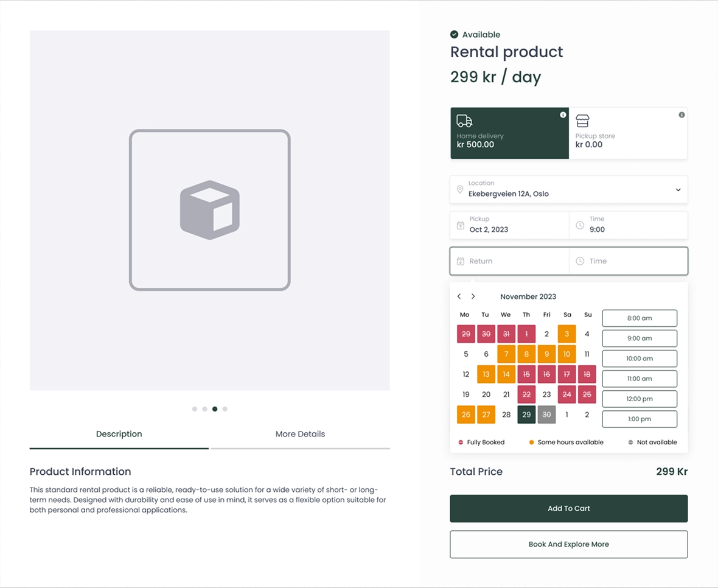Select November 28 on the calendar

506,415
